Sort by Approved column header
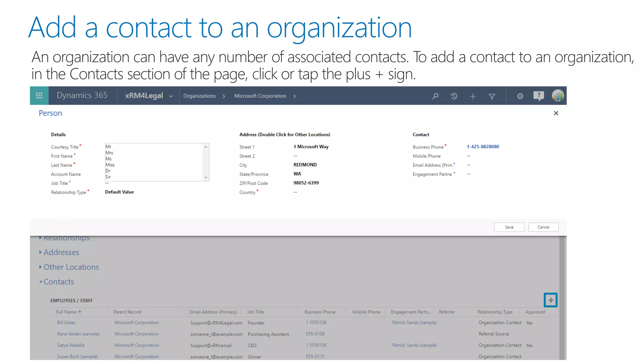Viewport: 644px width, 362px height. (535, 312)
